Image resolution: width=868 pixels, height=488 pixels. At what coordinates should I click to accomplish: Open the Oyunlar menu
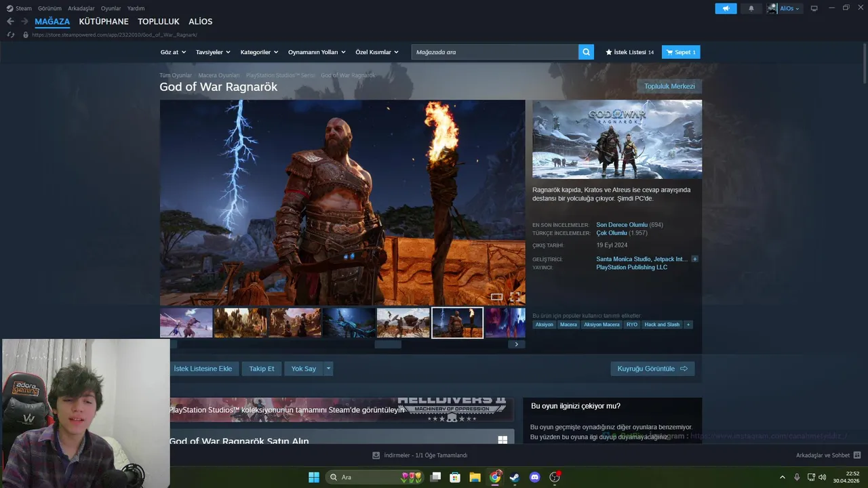pos(111,8)
